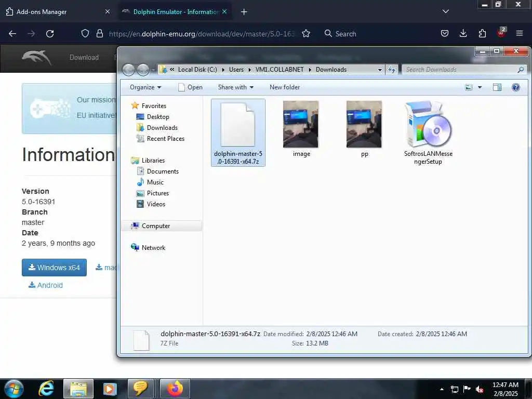Viewport: 532px width, 399px height.
Task: Select Libraries in navigation pane
Action: pos(153,161)
